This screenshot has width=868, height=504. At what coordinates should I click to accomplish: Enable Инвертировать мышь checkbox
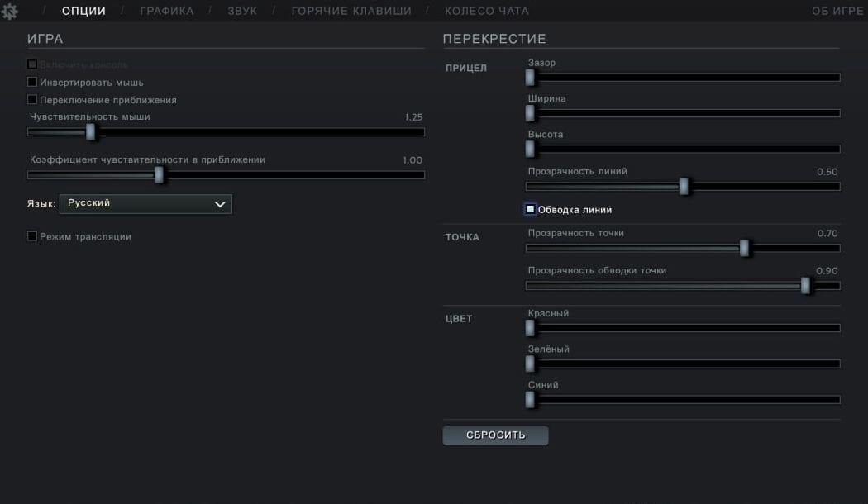point(32,82)
